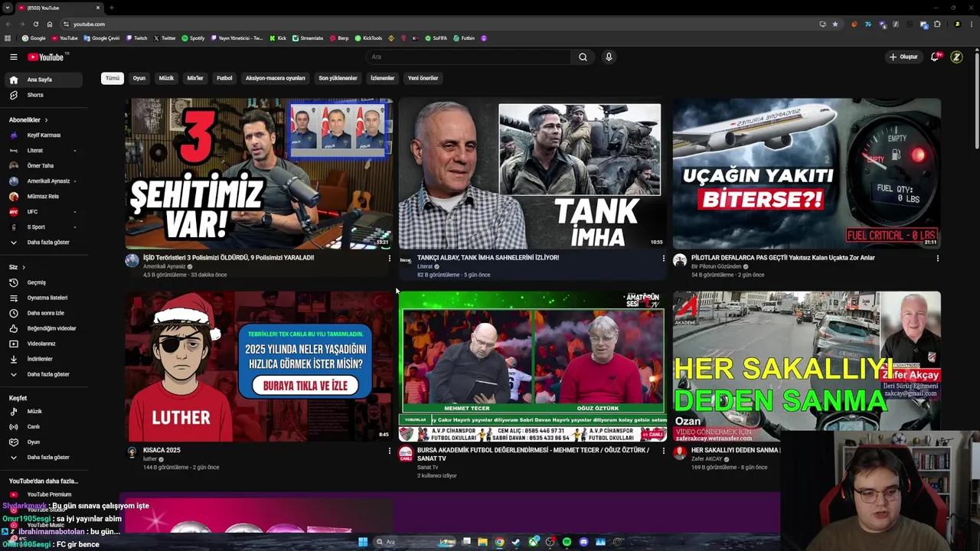980x551 pixels.
Task: Select the Oyun filter chip
Action: [139, 78]
